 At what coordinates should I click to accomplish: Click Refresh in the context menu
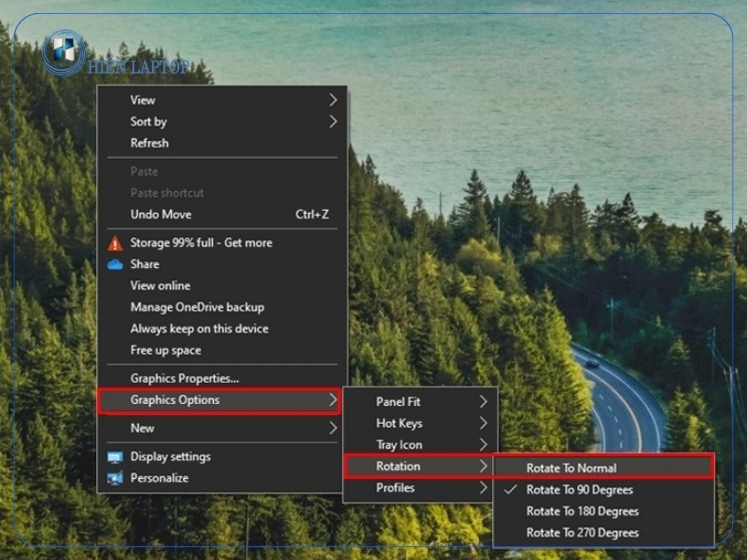[222, 143]
